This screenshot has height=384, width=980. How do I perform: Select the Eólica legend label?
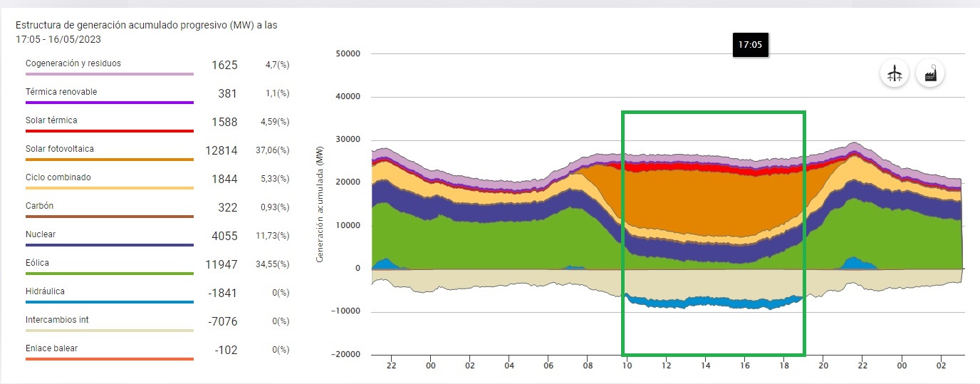pyautogui.click(x=37, y=263)
